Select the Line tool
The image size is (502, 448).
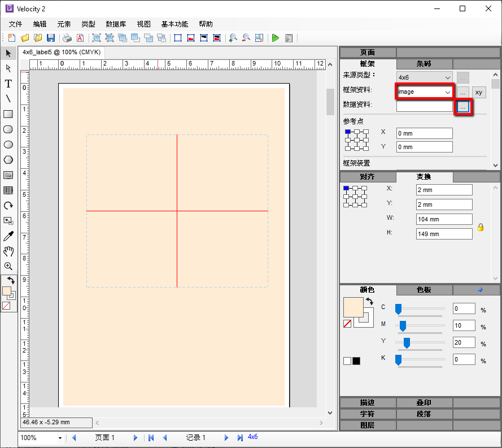8,99
